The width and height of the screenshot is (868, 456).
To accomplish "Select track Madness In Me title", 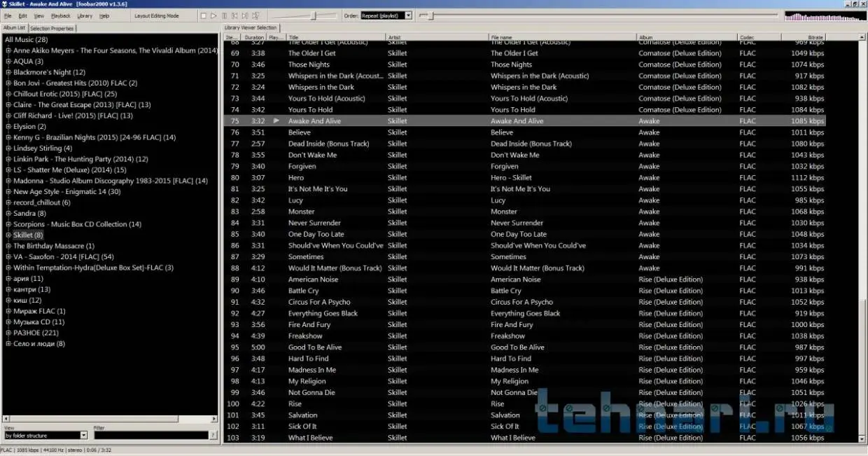I will point(312,370).
